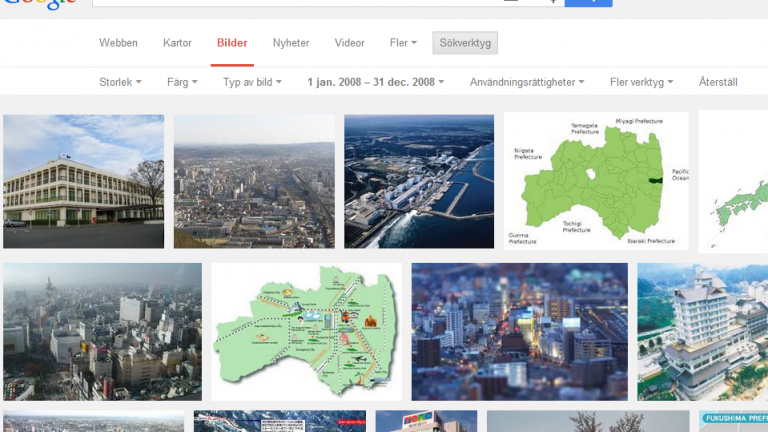Open the TOHO sign building thumbnail

(426, 421)
